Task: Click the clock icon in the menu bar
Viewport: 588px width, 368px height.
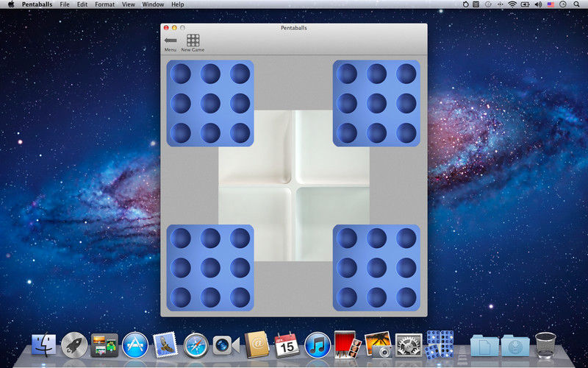Action: pos(563,4)
